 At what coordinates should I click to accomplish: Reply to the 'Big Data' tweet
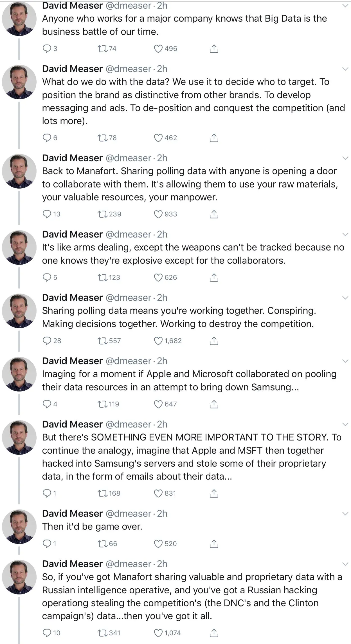pyautogui.click(x=46, y=49)
